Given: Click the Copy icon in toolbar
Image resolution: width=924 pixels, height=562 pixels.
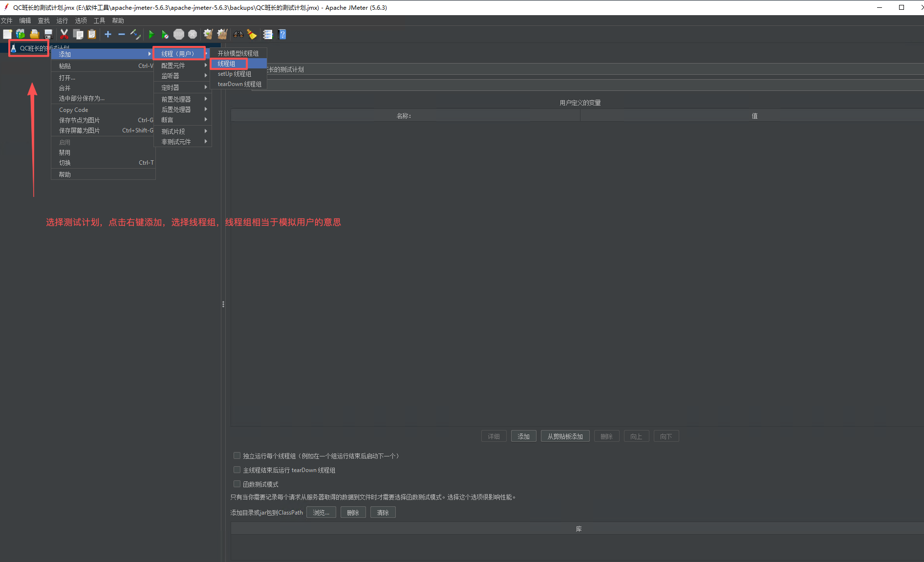Looking at the screenshot, I should pyautogui.click(x=78, y=34).
